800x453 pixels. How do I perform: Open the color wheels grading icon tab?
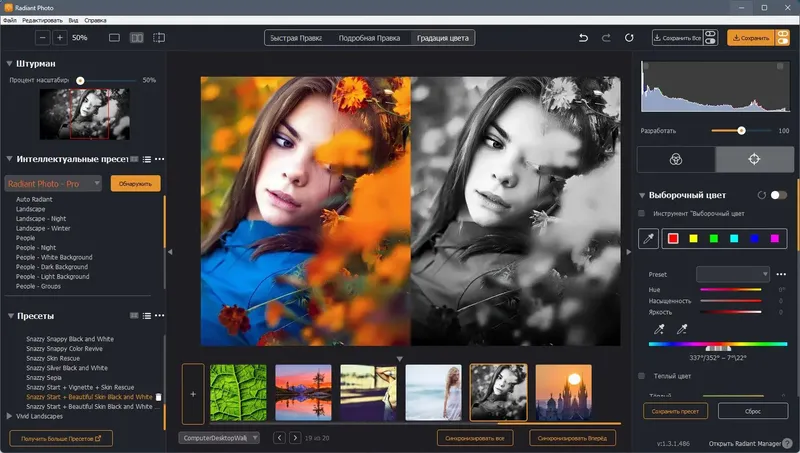tap(676, 159)
